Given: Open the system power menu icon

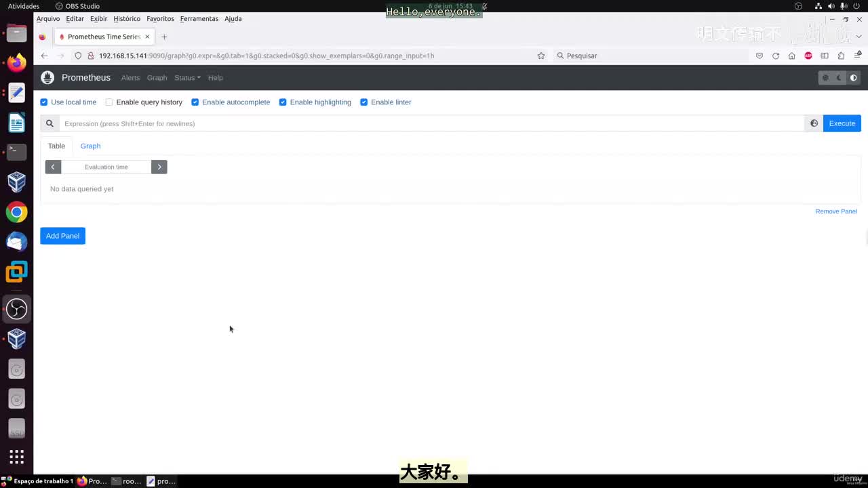Looking at the screenshot, I should pyautogui.click(x=857, y=6).
